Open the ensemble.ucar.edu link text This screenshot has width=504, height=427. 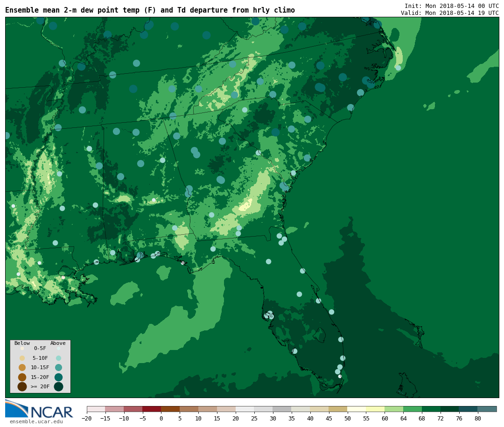coord(36,421)
